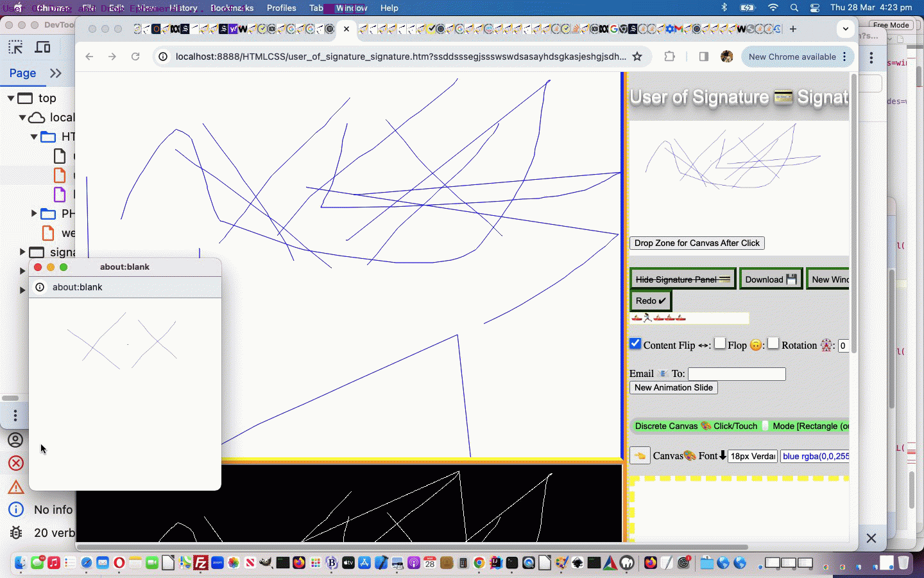Viewport: 924px width, 578px height.
Task: Toggle the device toolbar in DevTools
Action: click(42, 47)
